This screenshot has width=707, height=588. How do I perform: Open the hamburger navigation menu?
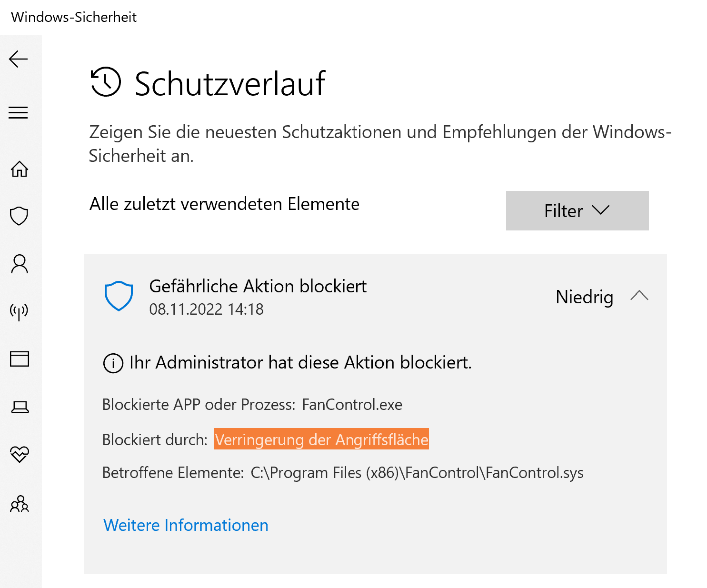coord(19,112)
